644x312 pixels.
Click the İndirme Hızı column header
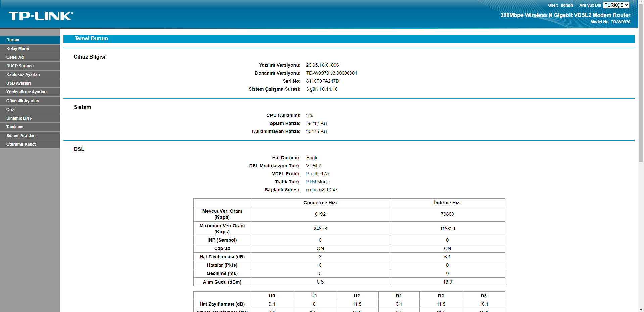click(x=447, y=203)
